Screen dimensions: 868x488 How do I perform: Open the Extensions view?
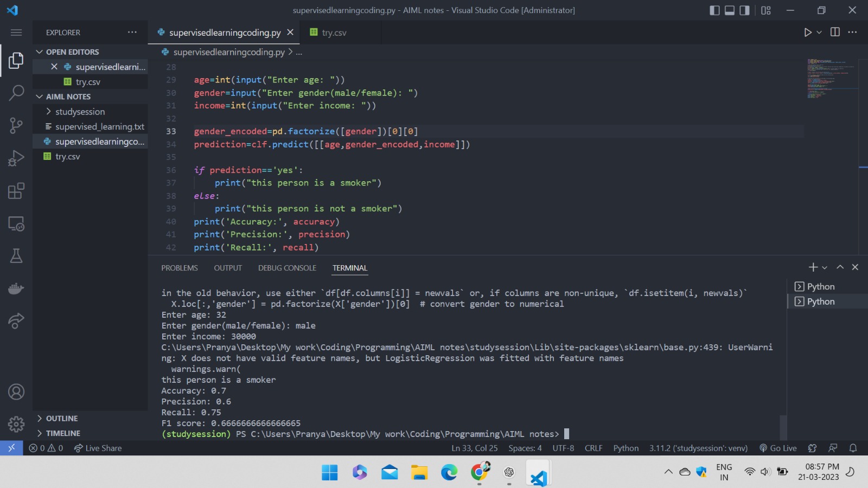[x=16, y=191]
